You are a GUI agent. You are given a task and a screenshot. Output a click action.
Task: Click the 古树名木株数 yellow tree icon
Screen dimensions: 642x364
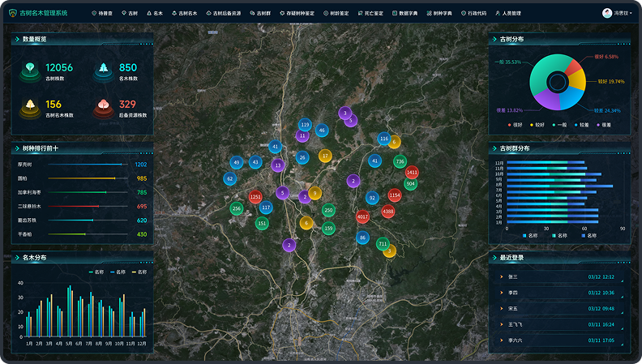(30, 107)
